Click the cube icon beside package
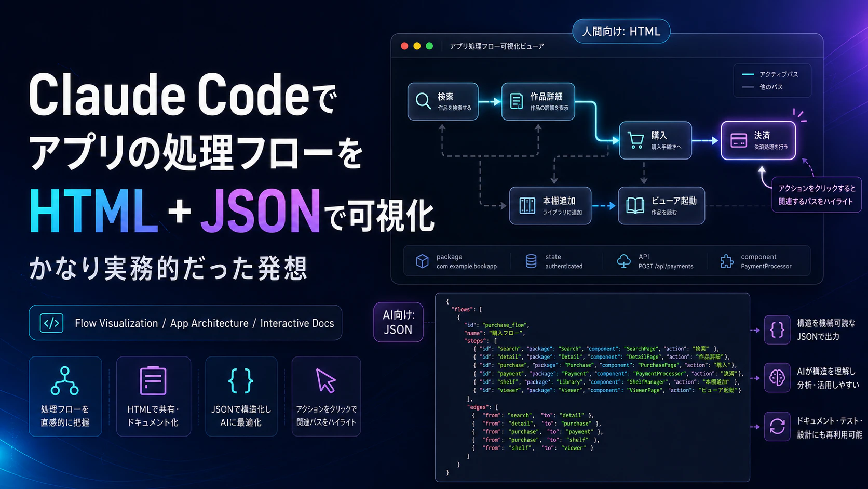The width and height of the screenshot is (868, 489). point(423,261)
